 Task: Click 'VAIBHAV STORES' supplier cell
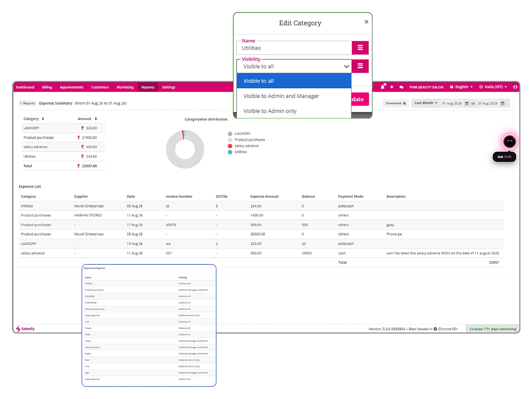point(88,215)
